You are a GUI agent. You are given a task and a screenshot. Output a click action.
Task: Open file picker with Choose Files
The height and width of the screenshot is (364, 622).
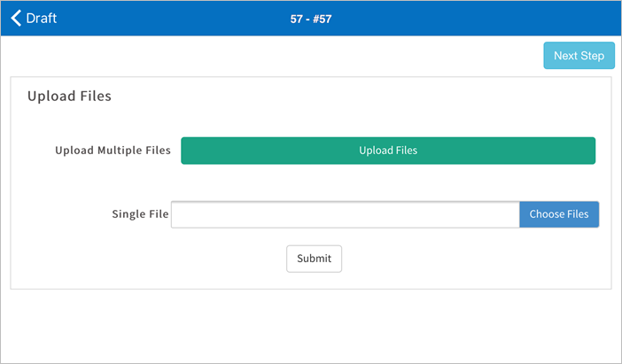[x=558, y=214]
